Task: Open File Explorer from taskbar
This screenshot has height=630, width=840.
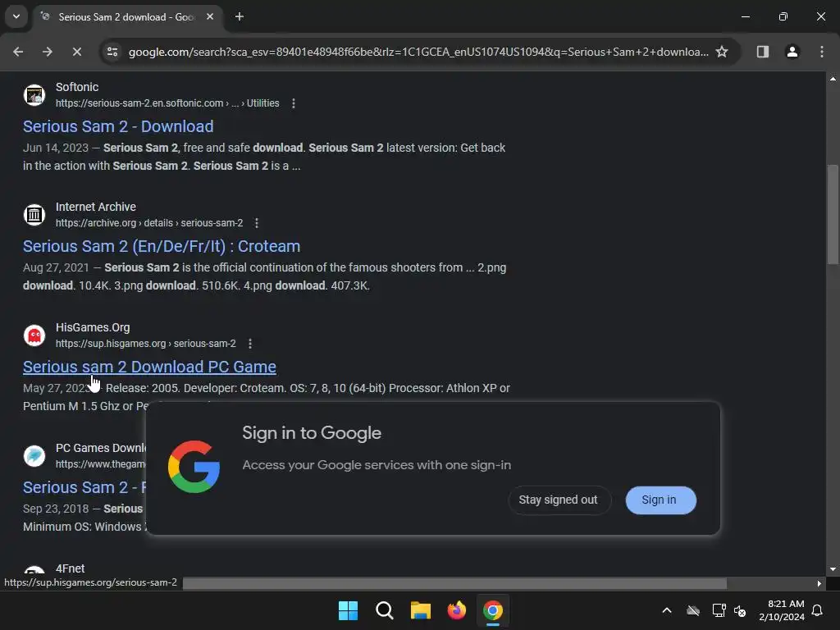Action: pos(421,610)
